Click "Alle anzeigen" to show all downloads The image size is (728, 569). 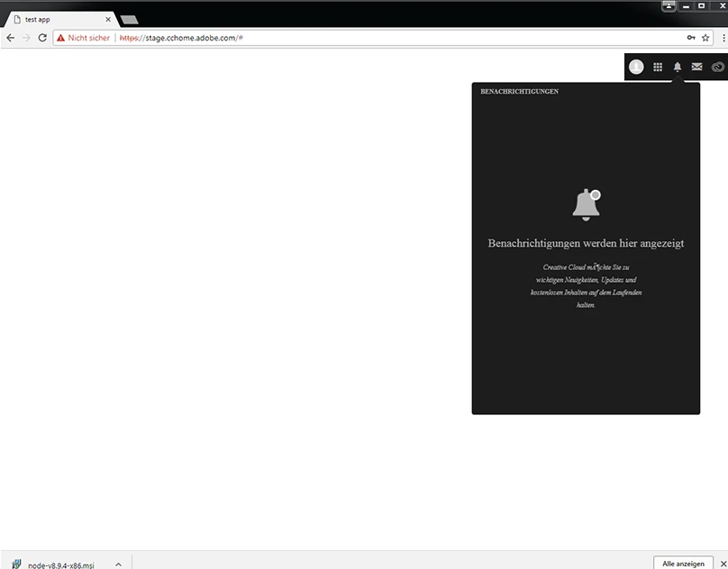[x=683, y=564]
